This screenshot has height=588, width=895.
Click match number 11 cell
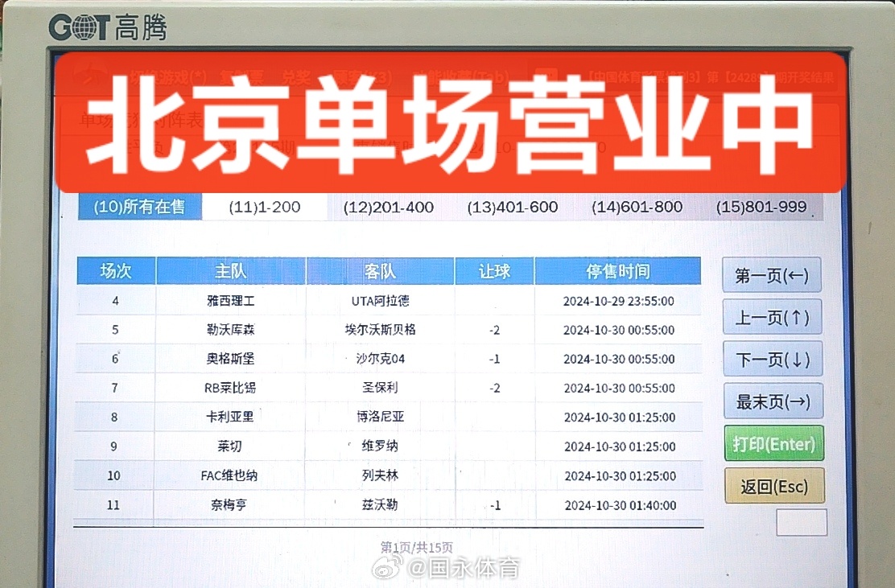[x=113, y=504]
